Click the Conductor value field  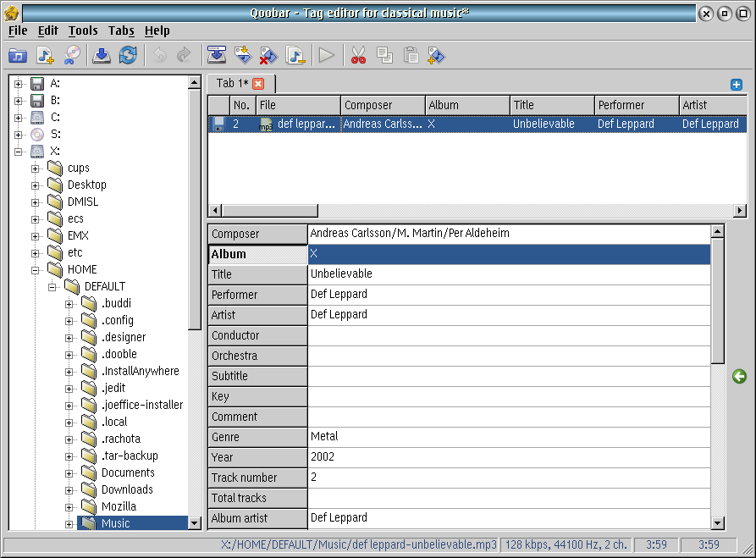pyautogui.click(x=508, y=335)
